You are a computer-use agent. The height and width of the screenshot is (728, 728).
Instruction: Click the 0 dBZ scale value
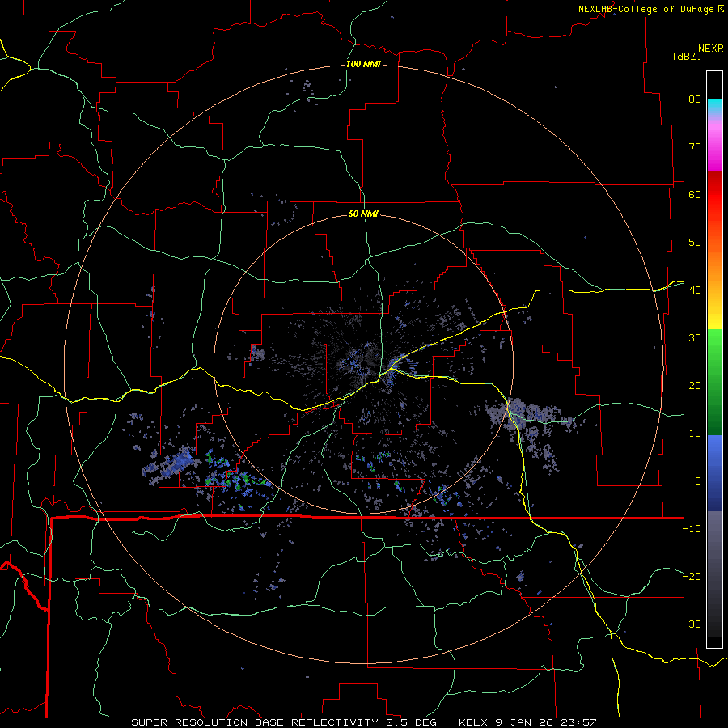698,481
